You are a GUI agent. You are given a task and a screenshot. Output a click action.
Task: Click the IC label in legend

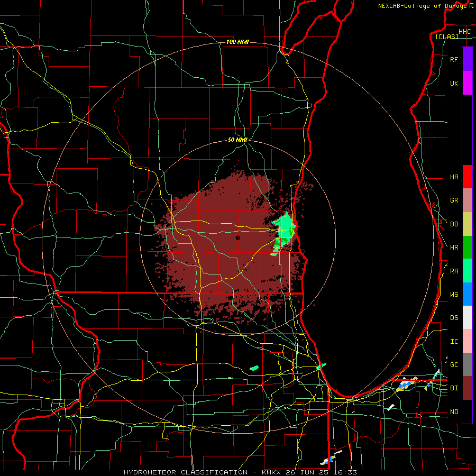pyautogui.click(x=454, y=342)
